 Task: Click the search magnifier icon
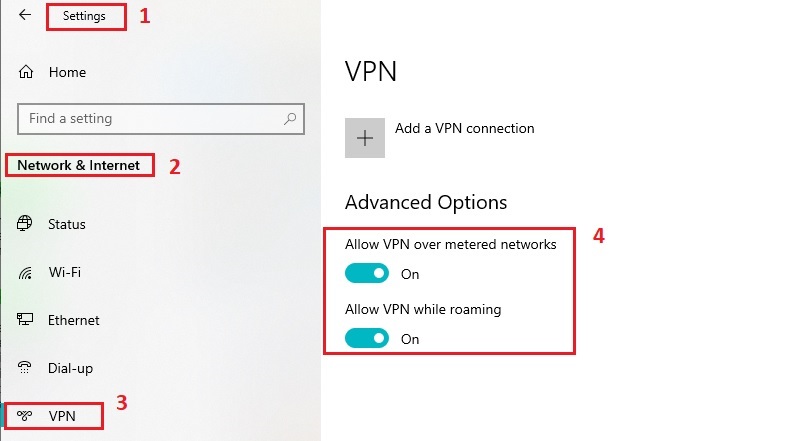click(x=290, y=119)
